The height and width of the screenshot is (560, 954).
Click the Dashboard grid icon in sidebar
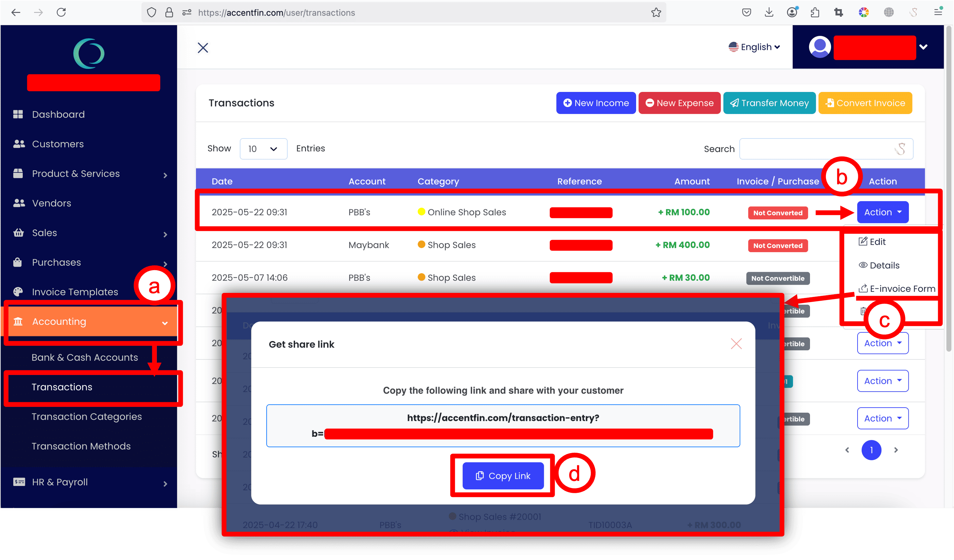[18, 114]
